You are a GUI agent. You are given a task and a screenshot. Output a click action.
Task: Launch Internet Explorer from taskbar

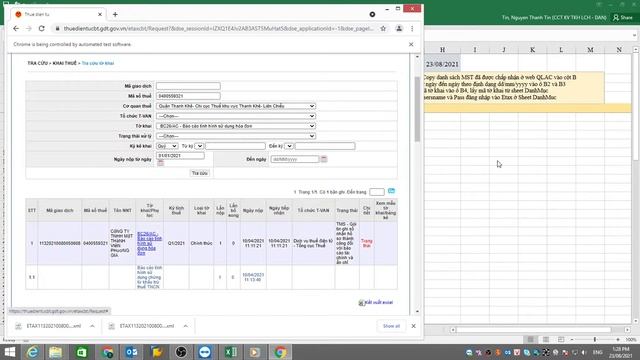pos(32,352)
